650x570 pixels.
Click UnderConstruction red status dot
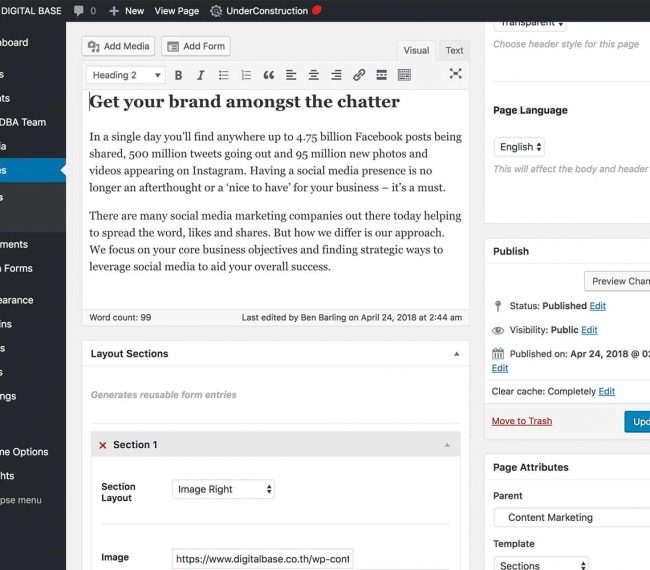click(317, 10)
